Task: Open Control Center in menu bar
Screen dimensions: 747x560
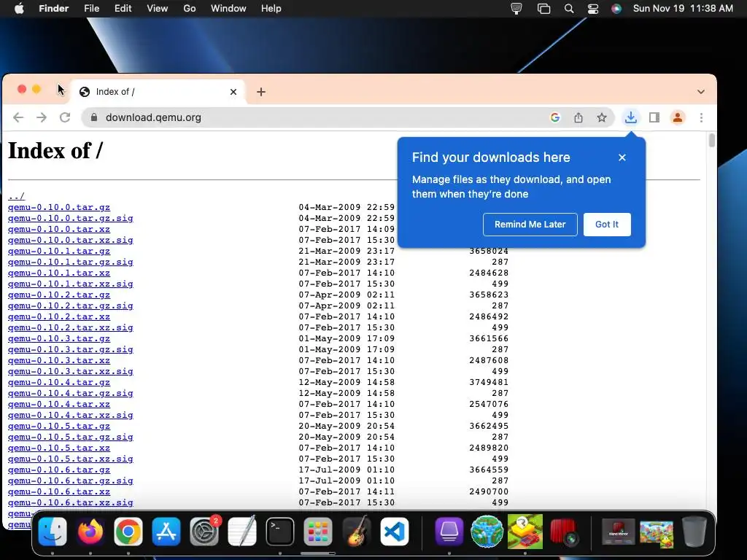Action: 593,9
